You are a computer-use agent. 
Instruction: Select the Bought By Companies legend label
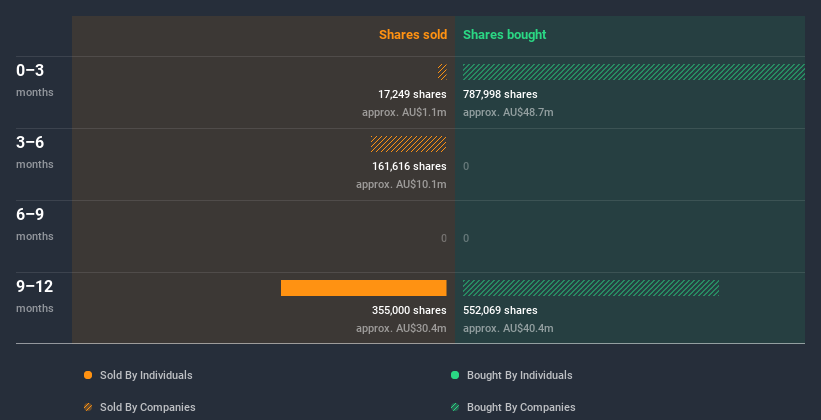[521, 407]
